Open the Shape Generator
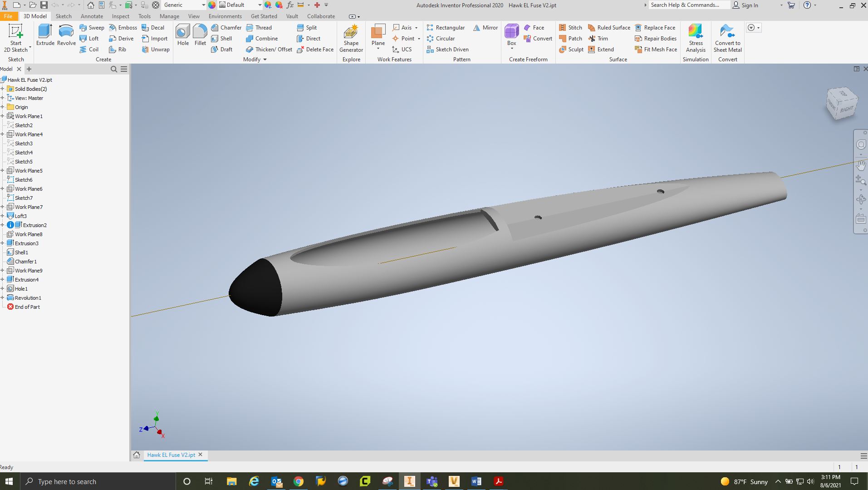The image size is (868, 490). [x=351, y=38]
